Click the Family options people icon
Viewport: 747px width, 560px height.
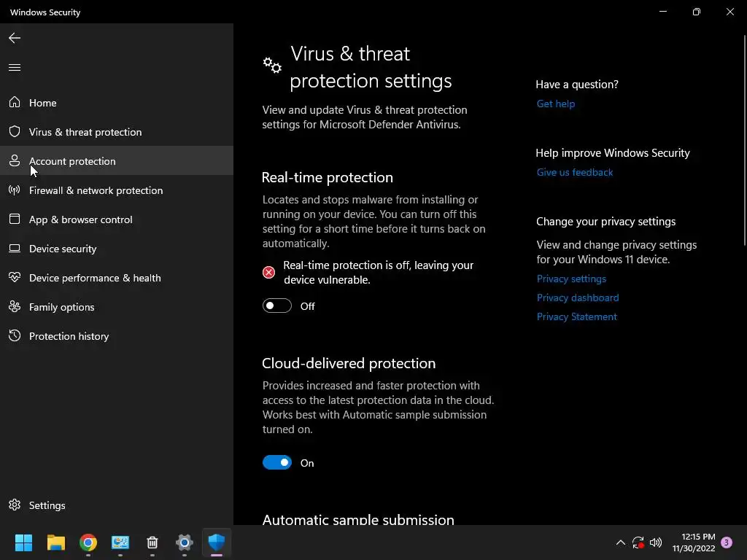point(15,307)
